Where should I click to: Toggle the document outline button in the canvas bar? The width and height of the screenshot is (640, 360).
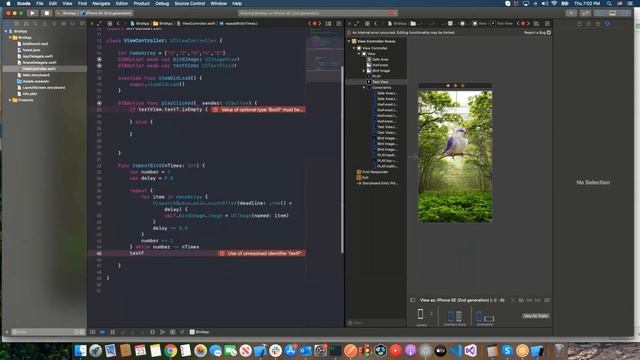413,300
